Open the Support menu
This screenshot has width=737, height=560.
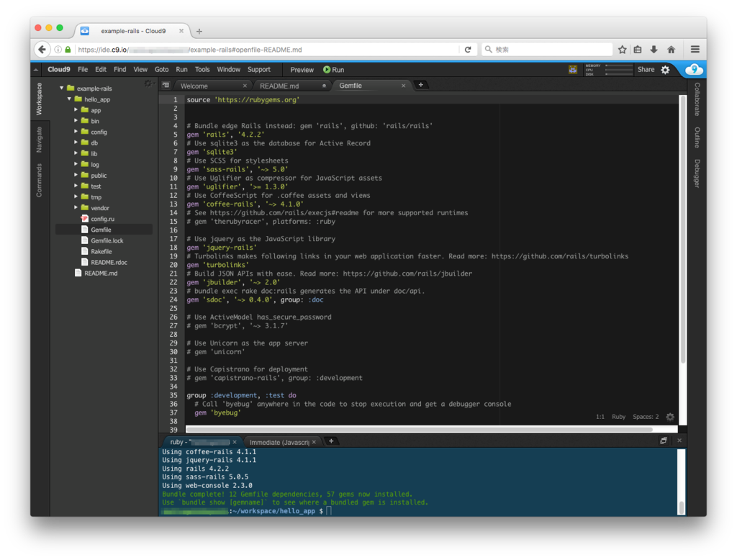[259, 70]
